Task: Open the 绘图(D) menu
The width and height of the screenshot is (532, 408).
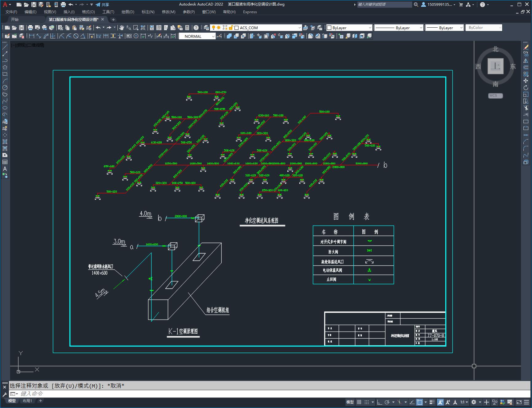Action: click(128, 12)
